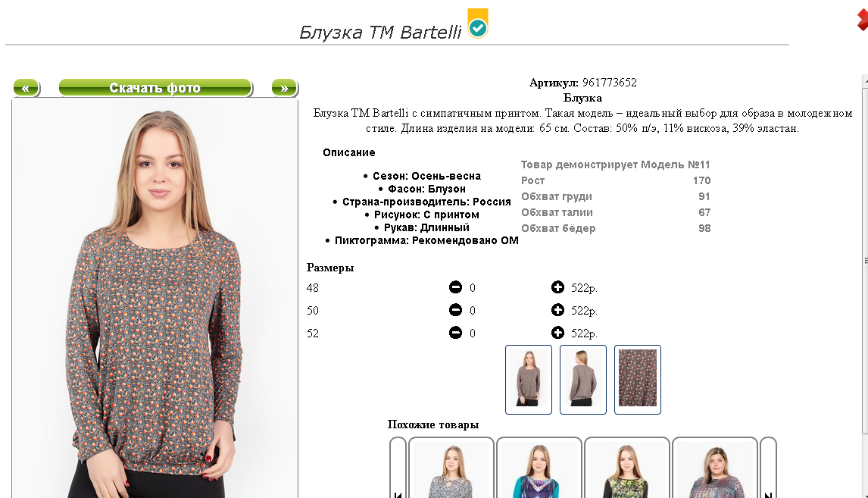The height and width of the screenshot is (498, 868).
Task: Click the size 50 label
Action: [313, 311]
